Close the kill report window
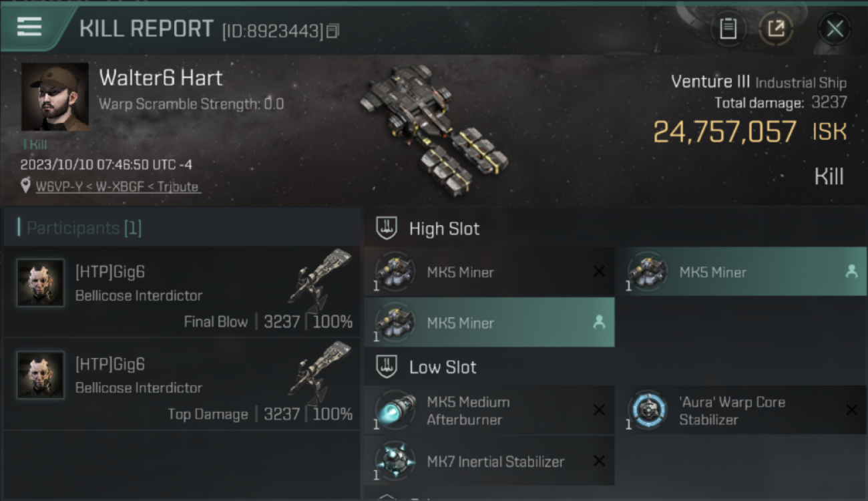Screen dimensions: 868x501 [835, 29]
